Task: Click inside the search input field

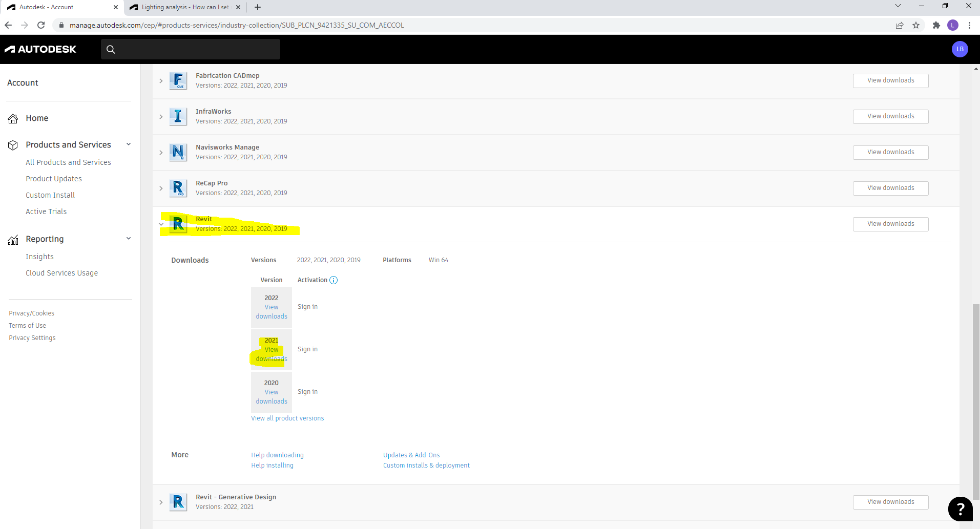Action: click(x=195, y=49)
